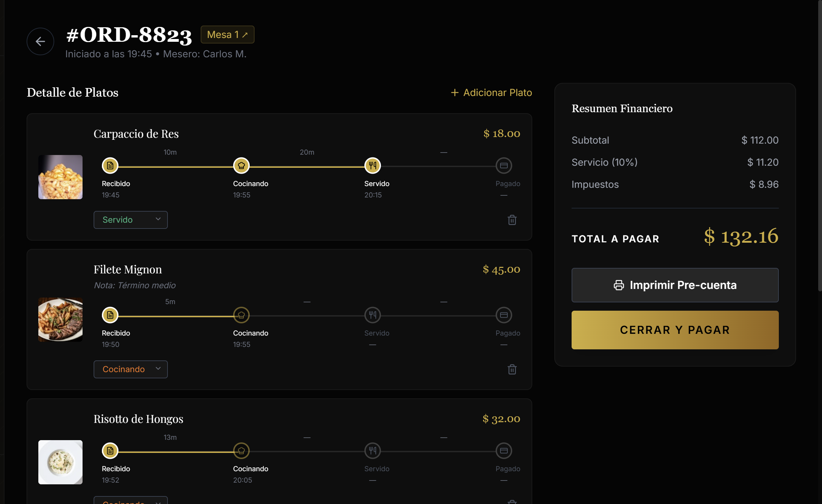Click Filete Mignon's Servido step icon

pos(372,315)
